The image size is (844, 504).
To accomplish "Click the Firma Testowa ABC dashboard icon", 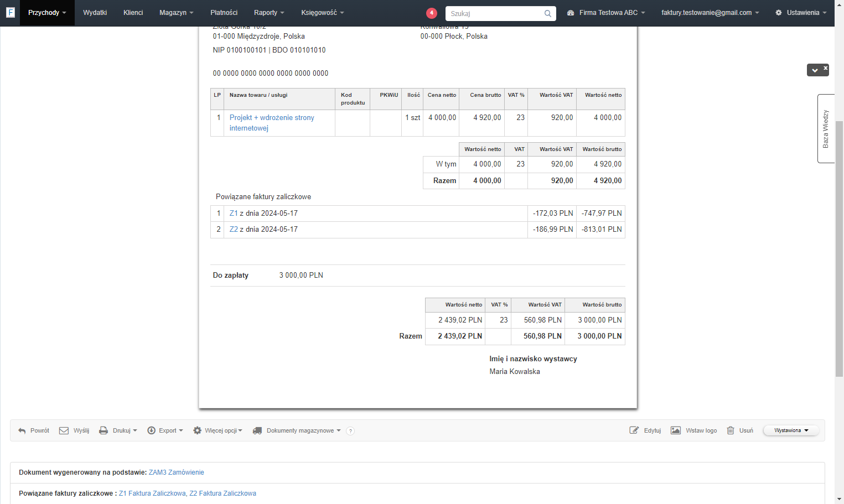I will [x=571, y=13].
